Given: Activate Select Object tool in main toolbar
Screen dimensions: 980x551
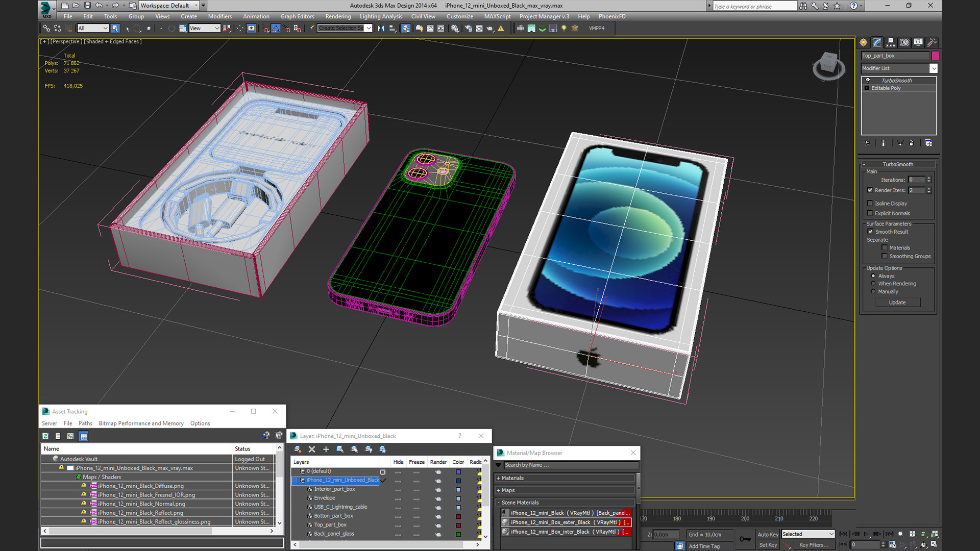Looking at the screenshot, I should click(115, 29).
